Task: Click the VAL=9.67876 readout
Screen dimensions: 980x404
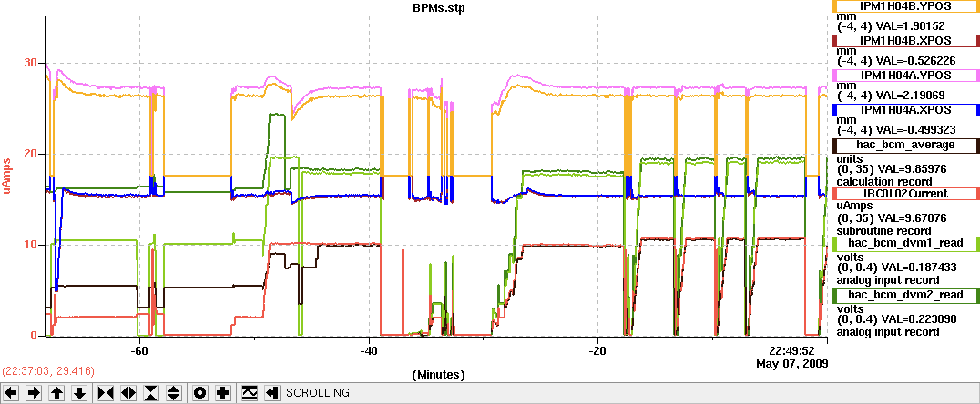Action: (x=912, y=217)
